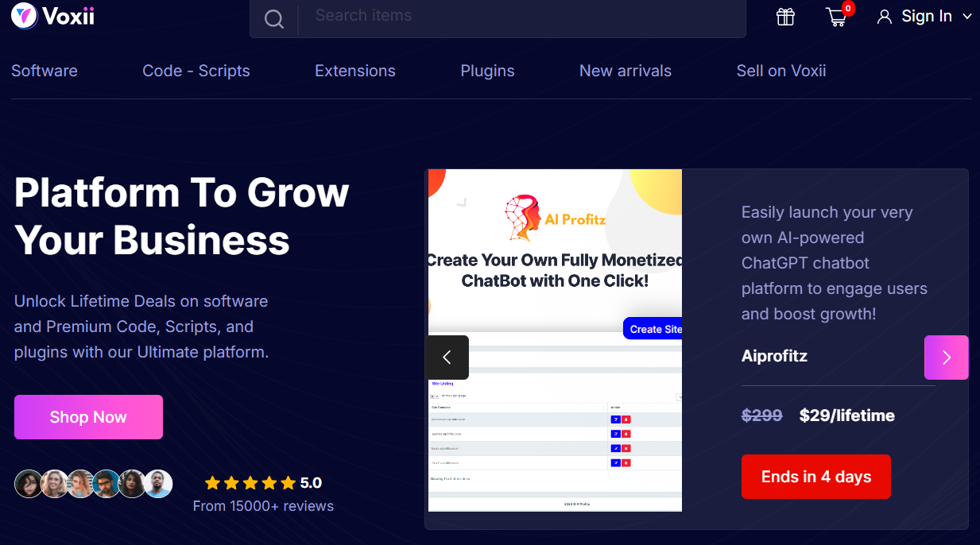This screenshot has height=545, width=980.
Task: Click the 'From 15000+ reviews' text
Action: [x=263, y=506]
